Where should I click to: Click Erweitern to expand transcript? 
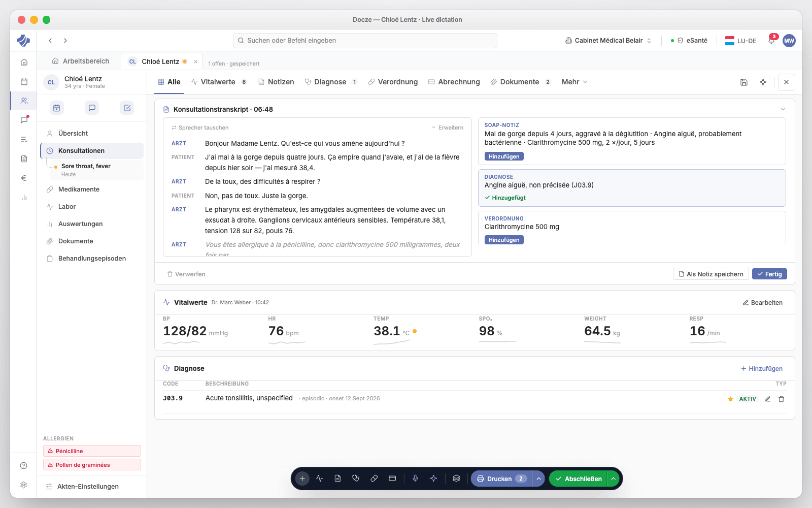(x=448, y=128)
